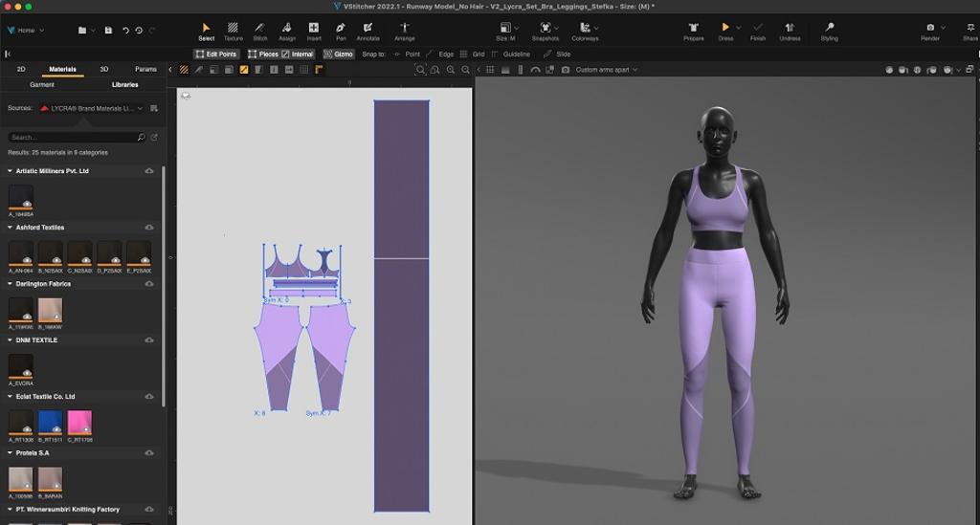Pick the pink C_RT1756 material swatch

tap(79, 422)
